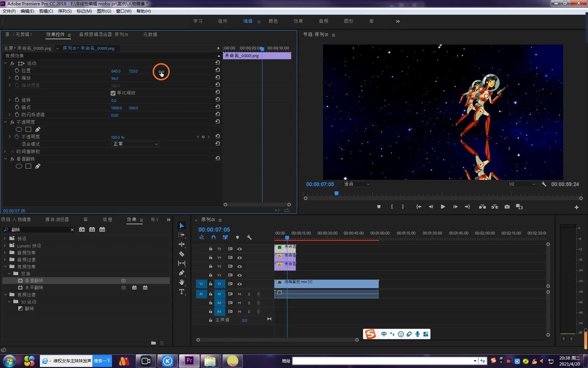This screenshot has width=588, height=368.
Task: Select the Hand tool
Action: (x=182, y=282)
